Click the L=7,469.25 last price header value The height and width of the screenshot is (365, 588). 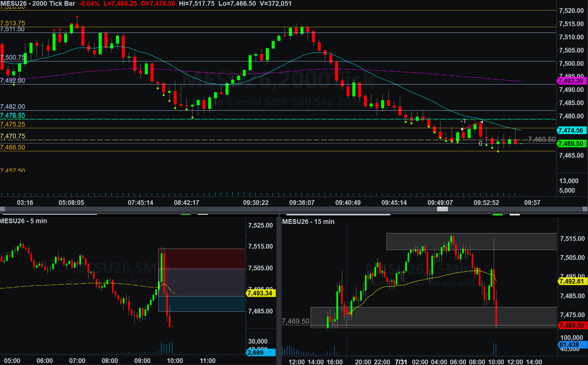pyautogui.click(x=120, y=4)
